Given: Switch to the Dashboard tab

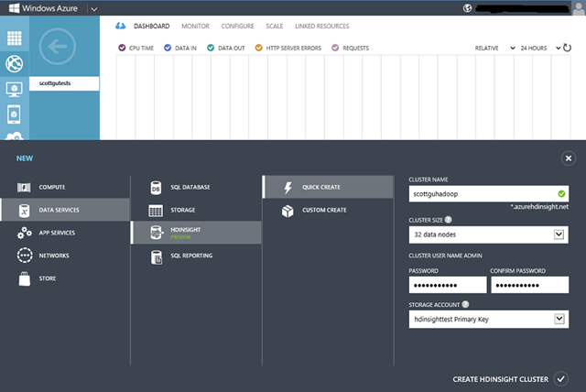Looking at the screenshot, I should [151, 27].
